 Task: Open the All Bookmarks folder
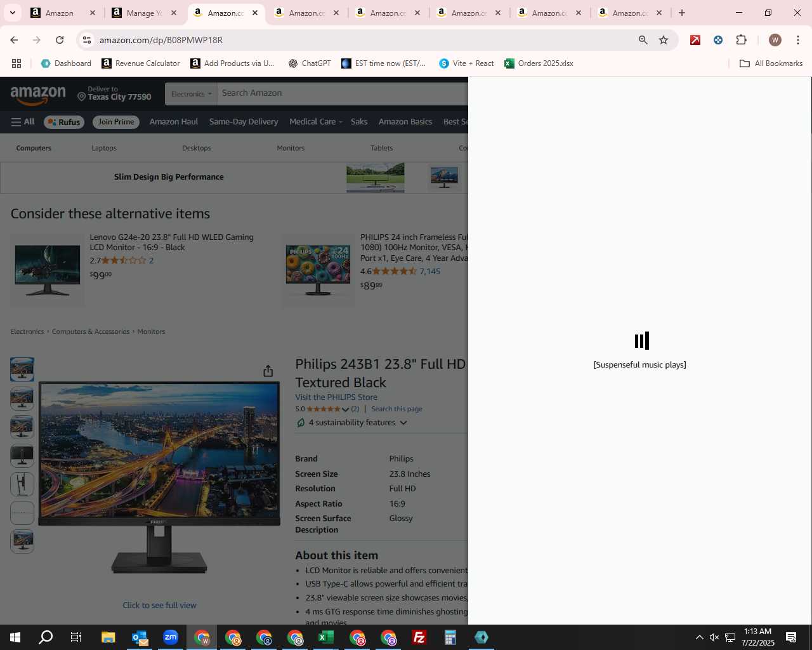pyautogui.click(x=771, y=63)
